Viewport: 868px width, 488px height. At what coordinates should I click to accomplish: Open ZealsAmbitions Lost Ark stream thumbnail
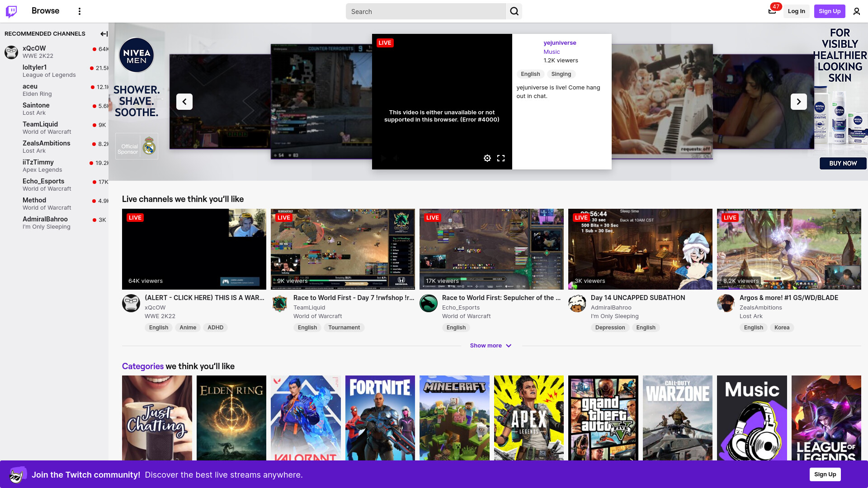pyautogui.click(x=789, y=249)
